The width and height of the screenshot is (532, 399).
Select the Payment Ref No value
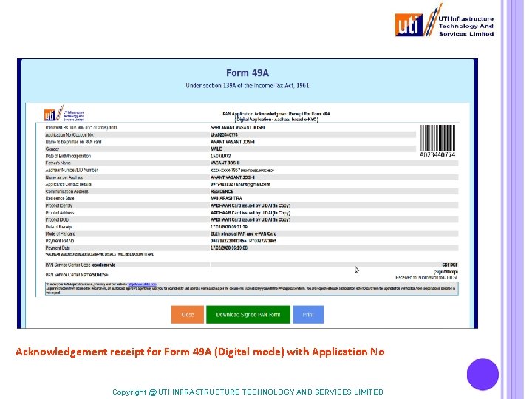pos(244,241)
